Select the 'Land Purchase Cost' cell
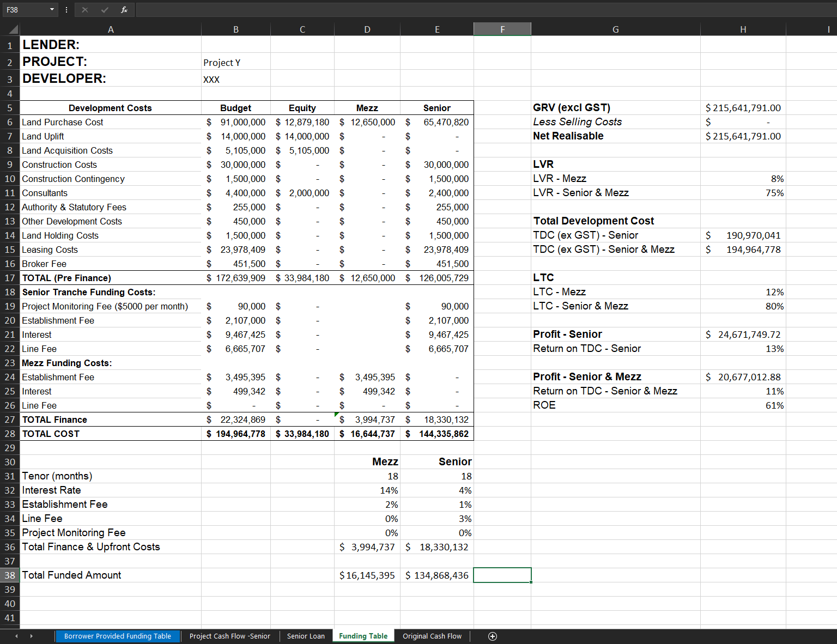Screen dimensions: 837x644 pyautogui.click(x=111, y=122)
